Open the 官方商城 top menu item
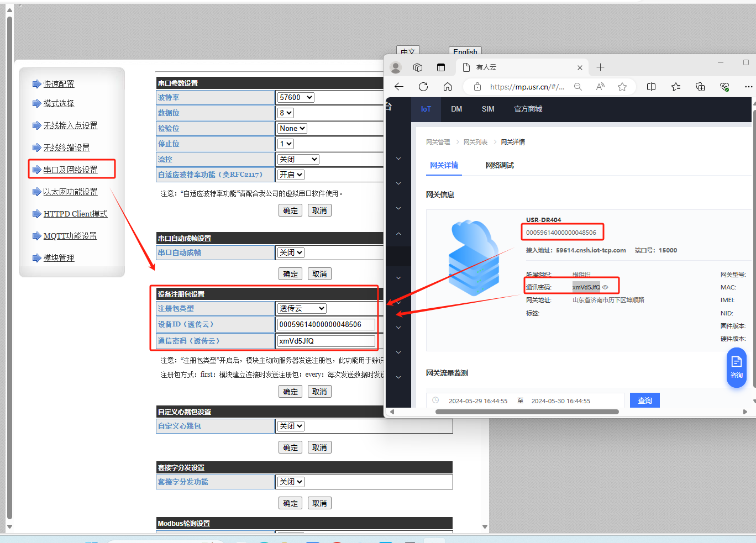The width and height of the screenshot is (756, 543). click(x=528, y=109)
